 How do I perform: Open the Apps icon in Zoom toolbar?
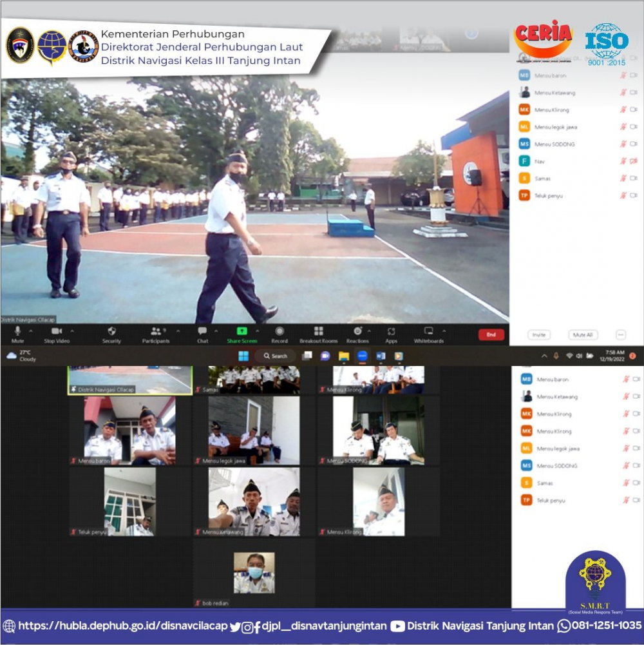391,332
